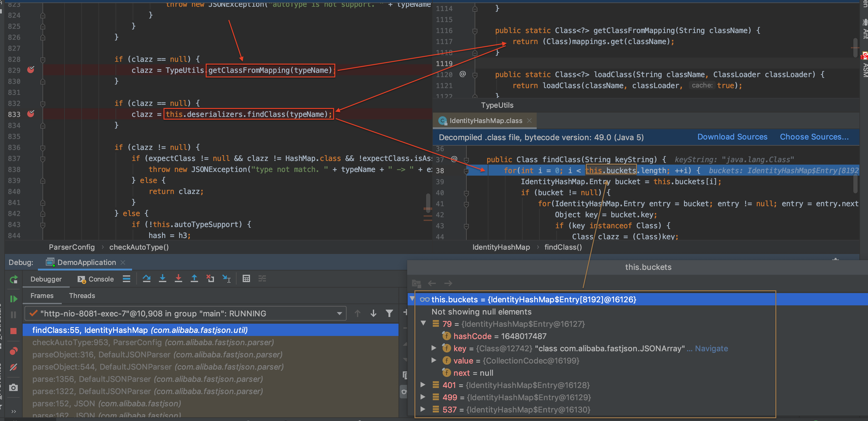Viewport: 868px width, 421px height.
Task: Open View Breakpoints (double red circles icon)
Action: pyautogui.click(x=13, y=351)
